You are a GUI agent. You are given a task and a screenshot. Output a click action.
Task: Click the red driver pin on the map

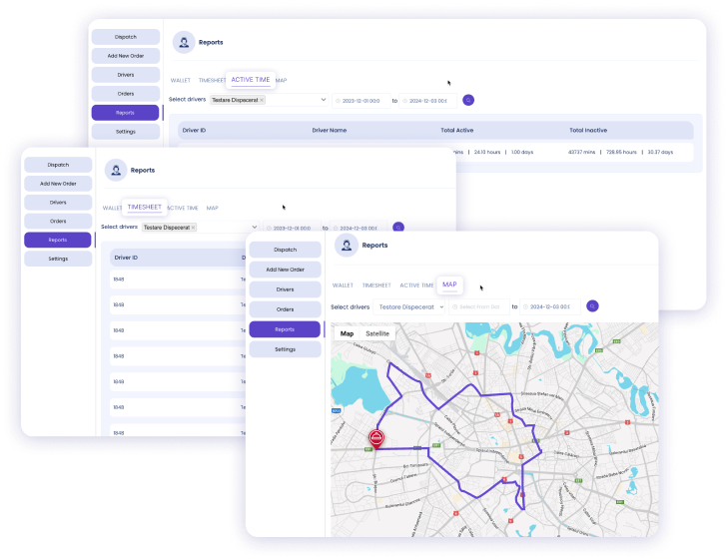[376, 437]
